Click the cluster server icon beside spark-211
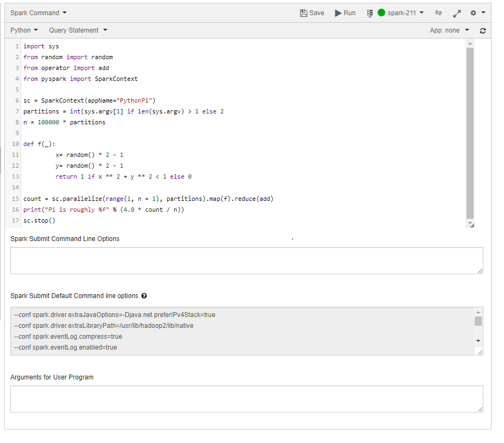Viewport: 504px width, 443px height. pyautogui.click(x=369, y=12)
